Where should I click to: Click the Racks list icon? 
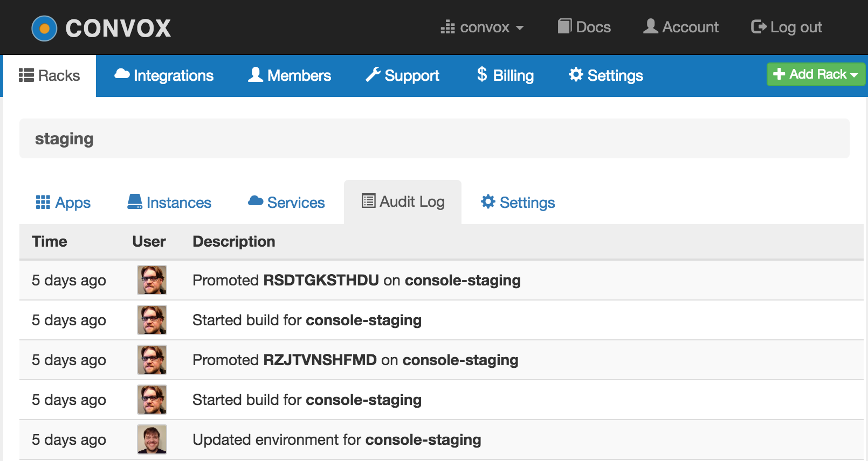pyautogui.click(x=26, y=75)
